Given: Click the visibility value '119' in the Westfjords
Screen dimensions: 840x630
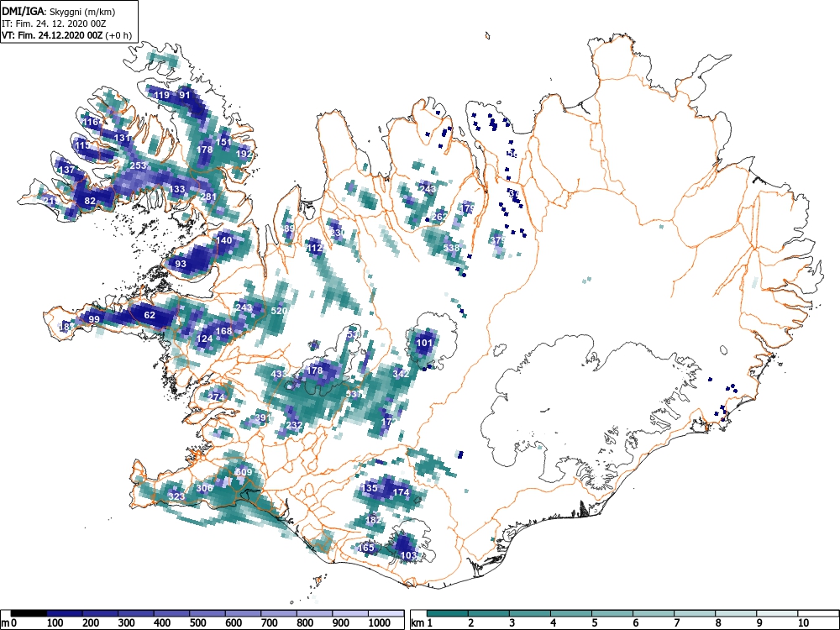Looking at the screenshot, I should (x=162, y=96).
